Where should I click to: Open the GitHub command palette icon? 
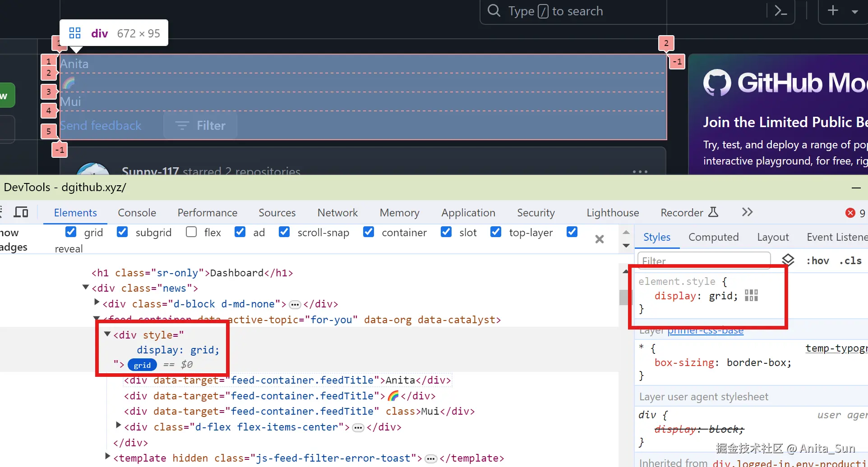pos(780,11)
